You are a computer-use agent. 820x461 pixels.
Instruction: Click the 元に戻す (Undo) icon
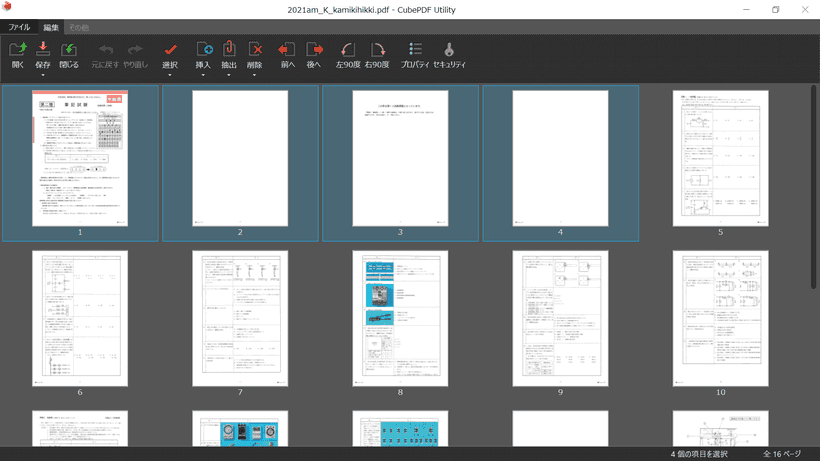[106, 50]
